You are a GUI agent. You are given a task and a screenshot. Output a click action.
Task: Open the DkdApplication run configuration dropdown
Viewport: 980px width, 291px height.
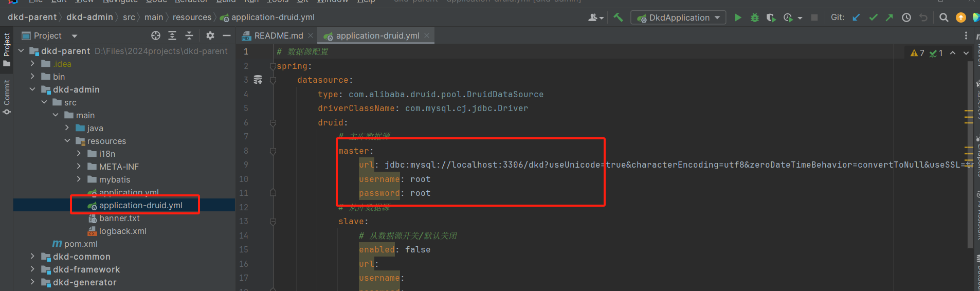coord(678,17)
